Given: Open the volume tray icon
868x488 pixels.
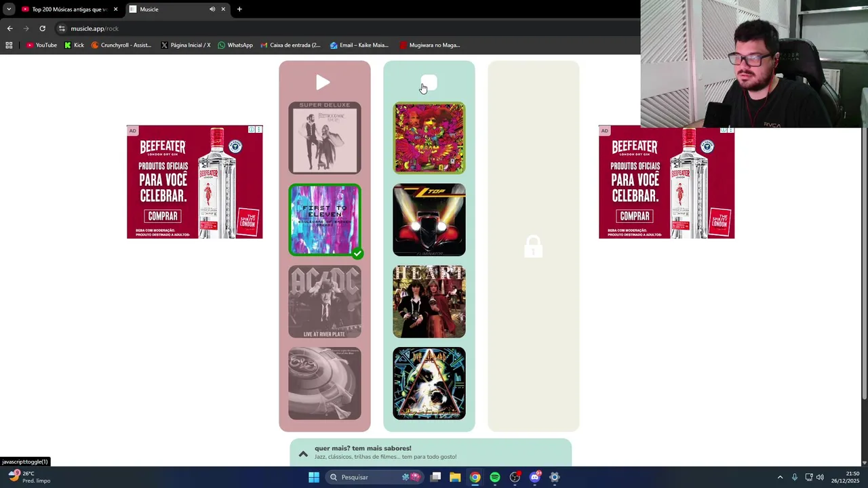Looking at the screenshot, I should [820, 477].
